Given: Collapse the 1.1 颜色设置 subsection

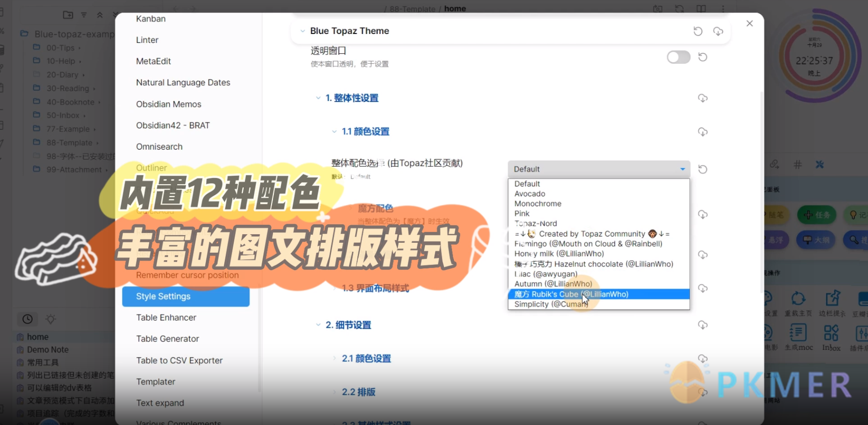Looking at the screenshot, I should tap(334, 132).
